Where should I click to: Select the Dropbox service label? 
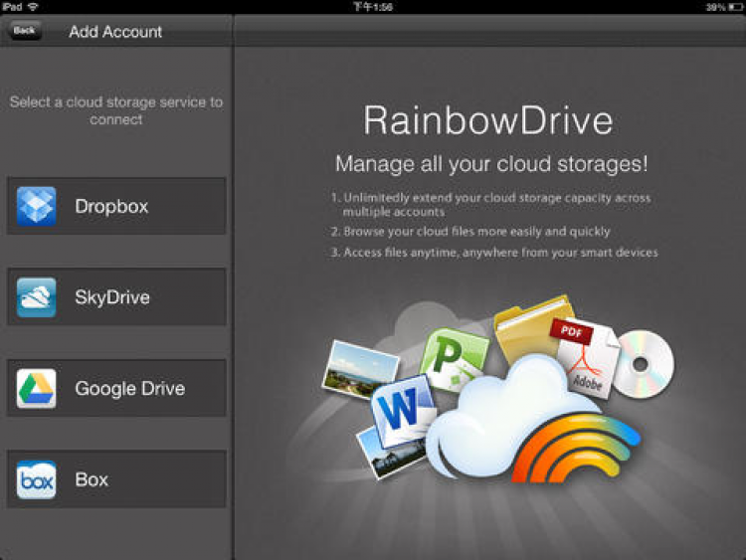tap(111, 207)
